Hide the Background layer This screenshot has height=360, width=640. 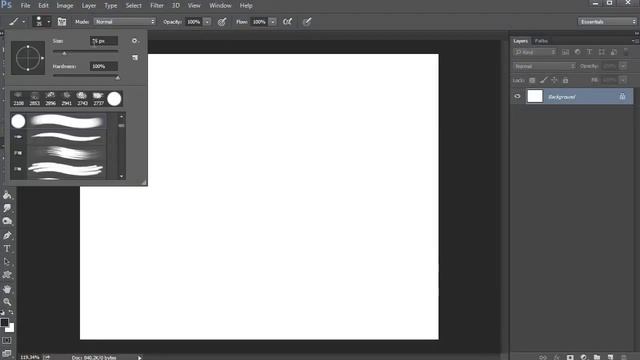pos(518,96)
